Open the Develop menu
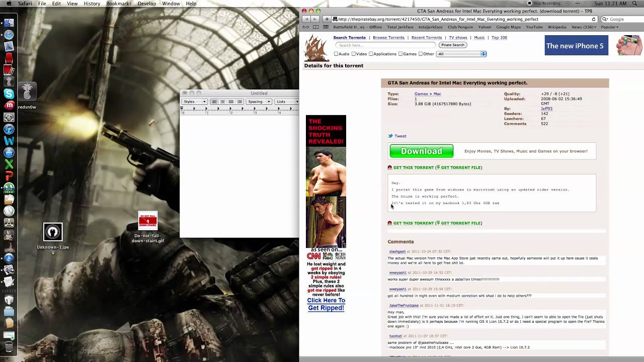Image resolution: width=644 pixels, height=362 pixels. (x=147, y=4)
